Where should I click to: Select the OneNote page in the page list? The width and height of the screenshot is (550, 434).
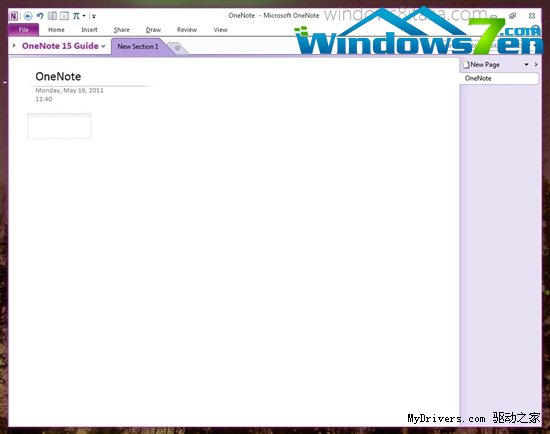(499, 78)
